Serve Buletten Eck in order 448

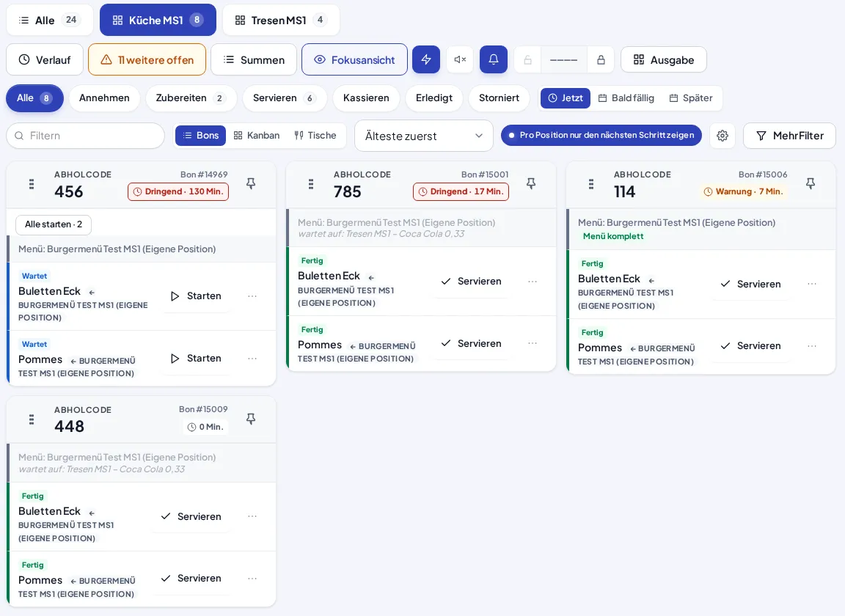coord(191,516)
